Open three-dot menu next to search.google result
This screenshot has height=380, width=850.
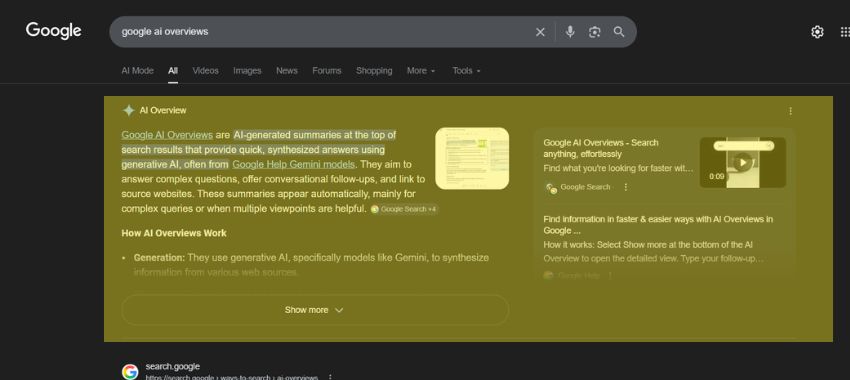point(330,377)
